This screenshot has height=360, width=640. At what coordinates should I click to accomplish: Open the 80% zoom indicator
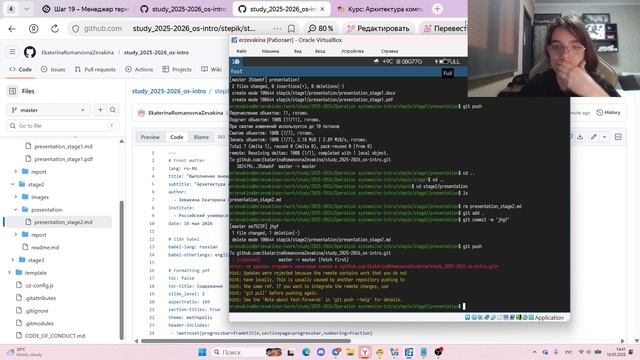coord(320,29)
